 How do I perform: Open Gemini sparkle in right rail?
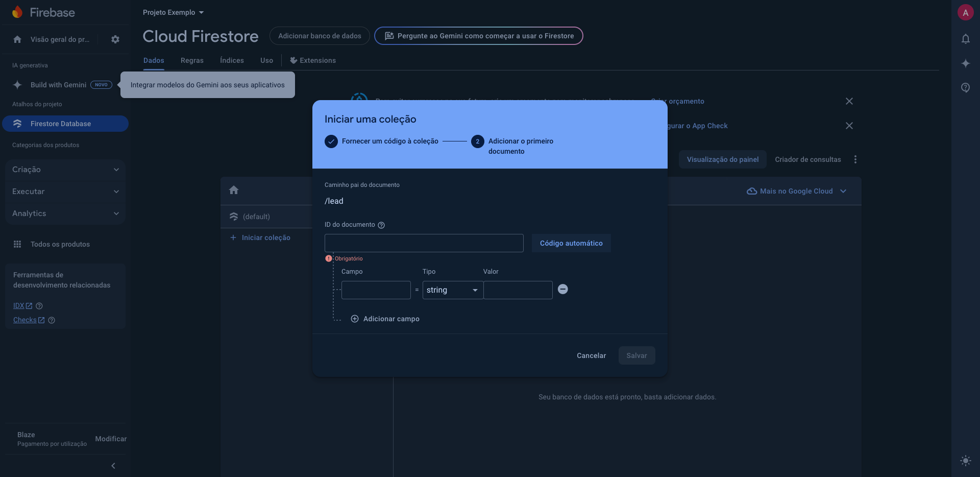(x=965, y=63)
